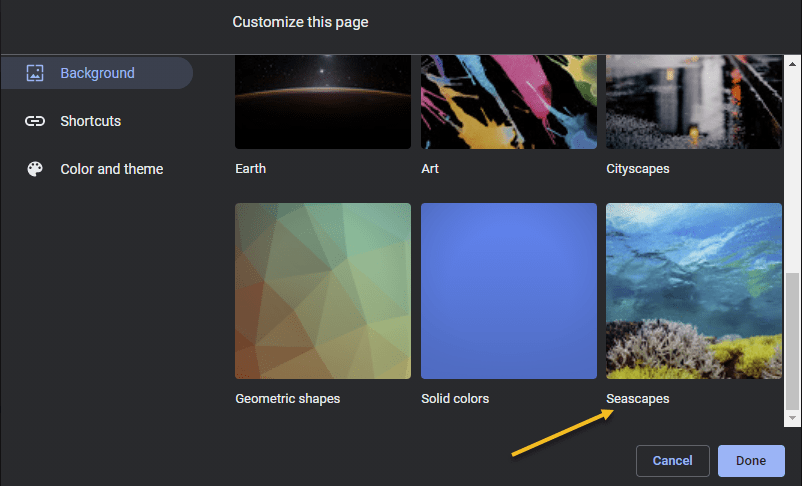This screenshot has height=486, width=802.
Task: Select the Geometric shapes thumbnail
Action: [x=323, y=291]
